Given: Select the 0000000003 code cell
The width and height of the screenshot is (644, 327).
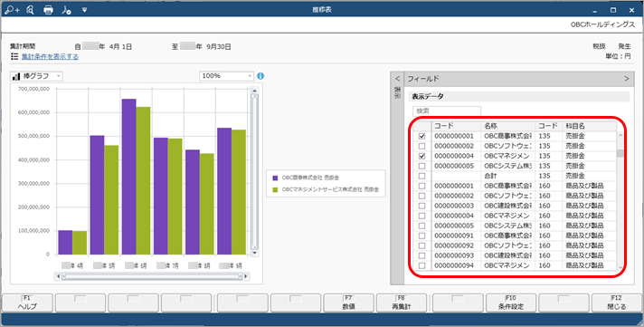Looking at the screenshot, I should tap(456, 206).
